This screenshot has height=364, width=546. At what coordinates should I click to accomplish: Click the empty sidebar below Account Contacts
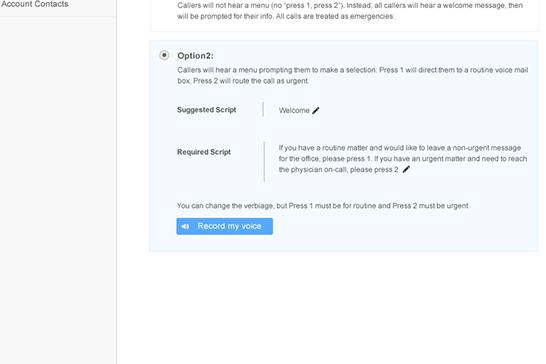coord(58,190)
